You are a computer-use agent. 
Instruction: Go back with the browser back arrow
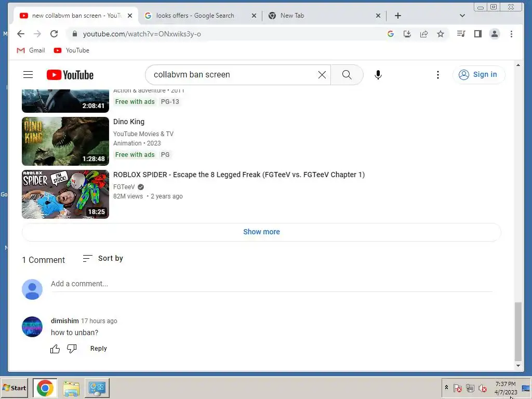21,34
